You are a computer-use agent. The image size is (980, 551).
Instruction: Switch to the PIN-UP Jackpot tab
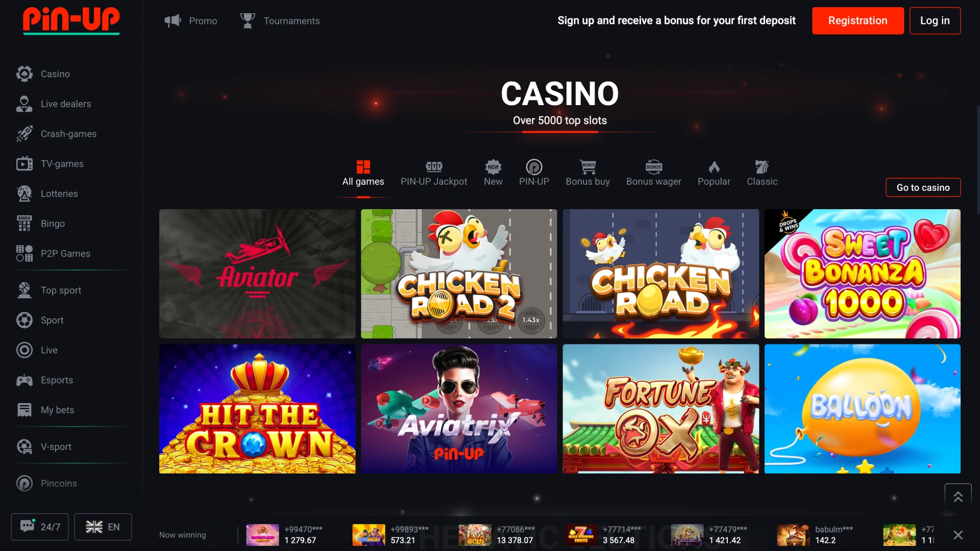click(x=434, y=174)
